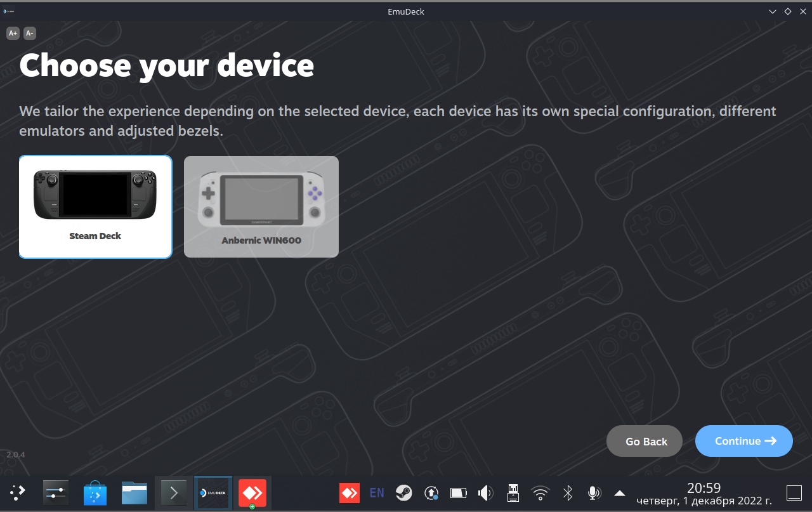Switch to the EmuDeck taskbar entry
The width and height of the screenshot is (812, 512).
[x=213, y=493]
